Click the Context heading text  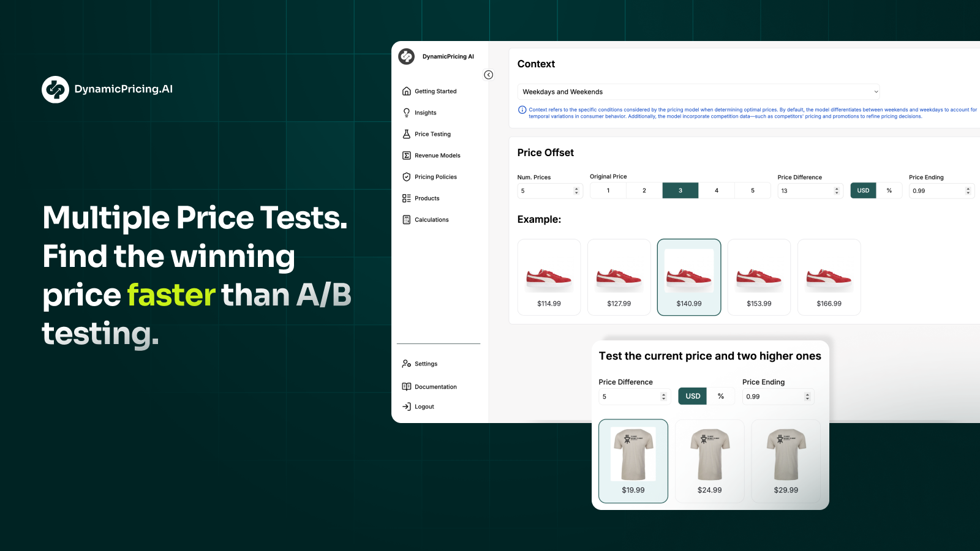(536, 64)
